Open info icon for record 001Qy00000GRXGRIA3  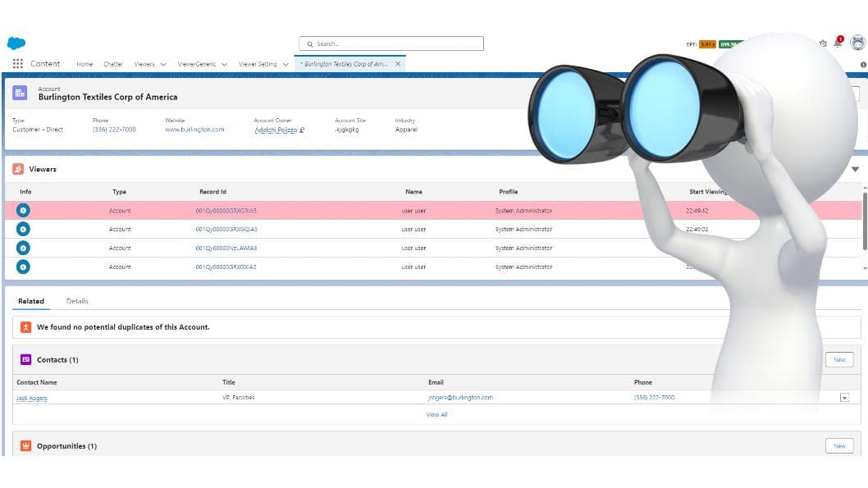point(23,210)
